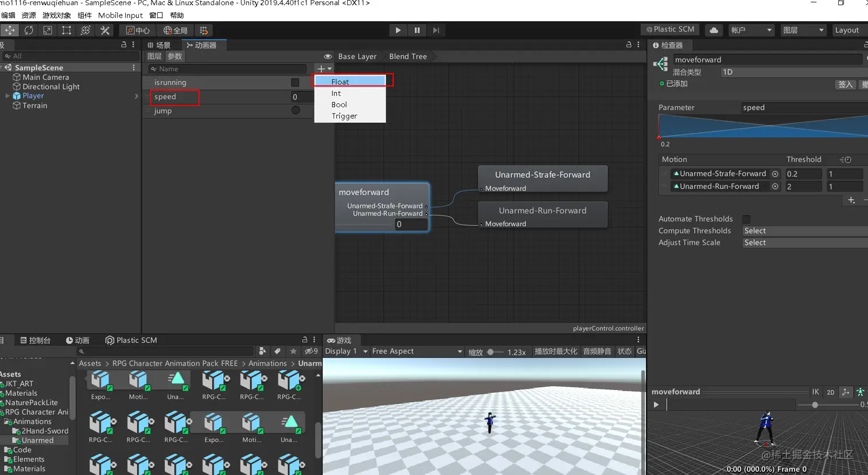Open the Display 1 dropdown in Game view
868x475 pixels.
click(347, 351)
